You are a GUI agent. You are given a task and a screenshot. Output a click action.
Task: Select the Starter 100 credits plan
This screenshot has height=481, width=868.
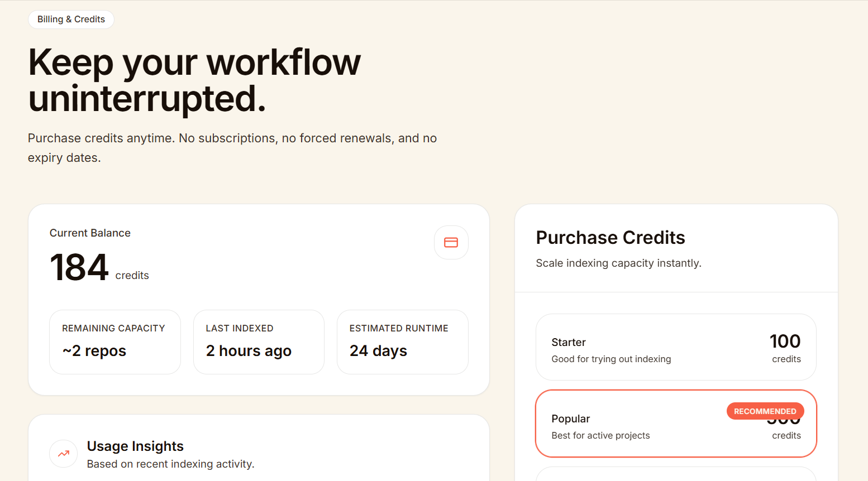pyautogui.click(x=676, y=347)
